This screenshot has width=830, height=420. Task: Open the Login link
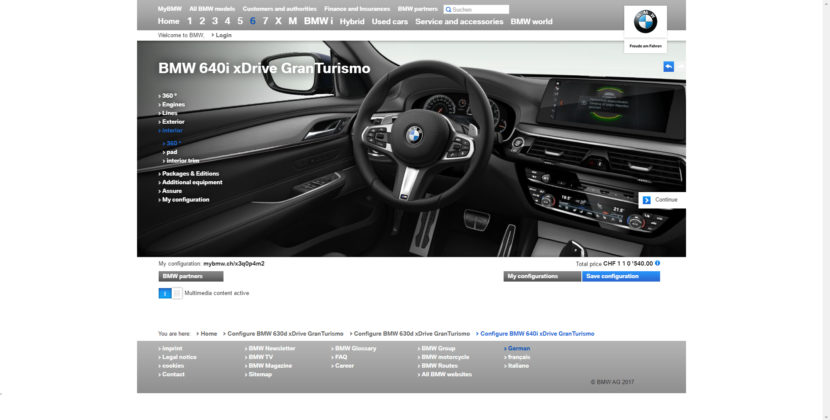(223, 35)
